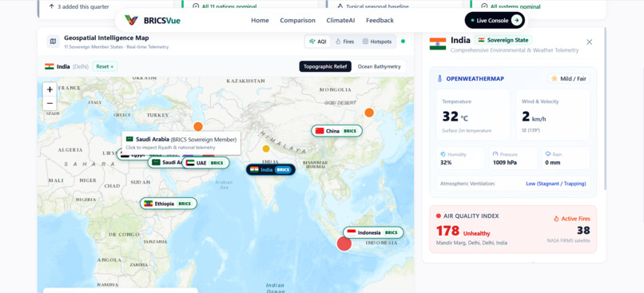Open the ClimateAI nav item
This screenshot has height=293, width=644.
click(341, 21)
